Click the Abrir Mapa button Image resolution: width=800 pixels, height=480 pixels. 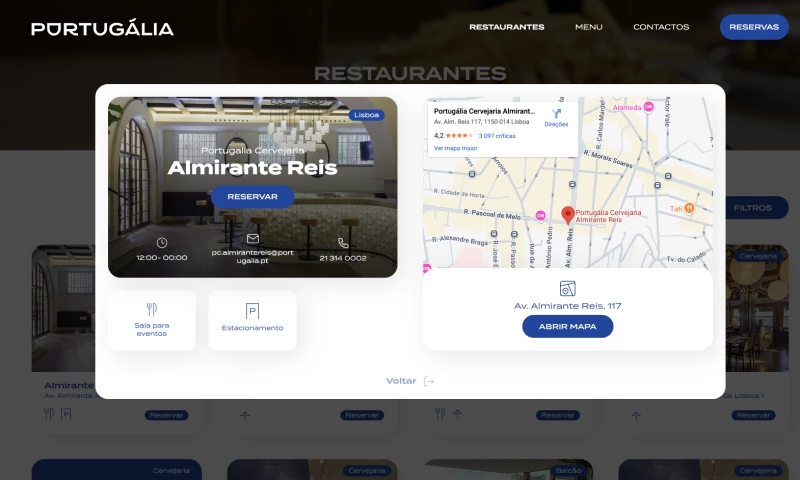pos(567,326)
